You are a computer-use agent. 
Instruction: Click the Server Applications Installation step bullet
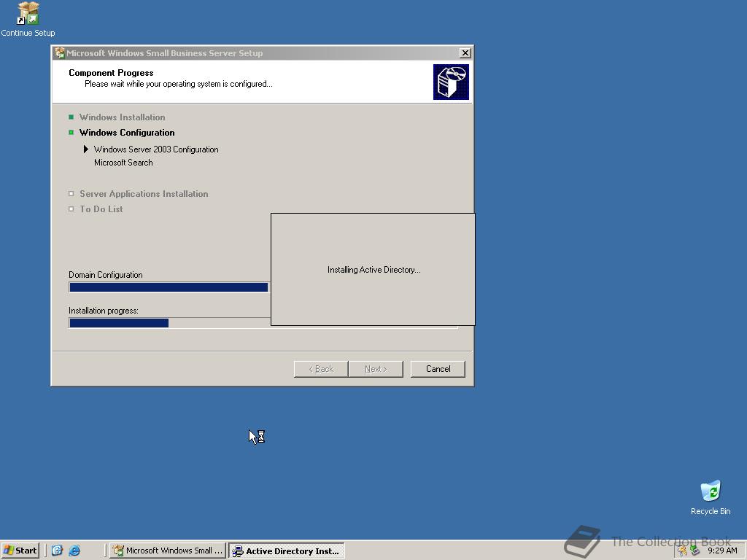tap(71, 194)
